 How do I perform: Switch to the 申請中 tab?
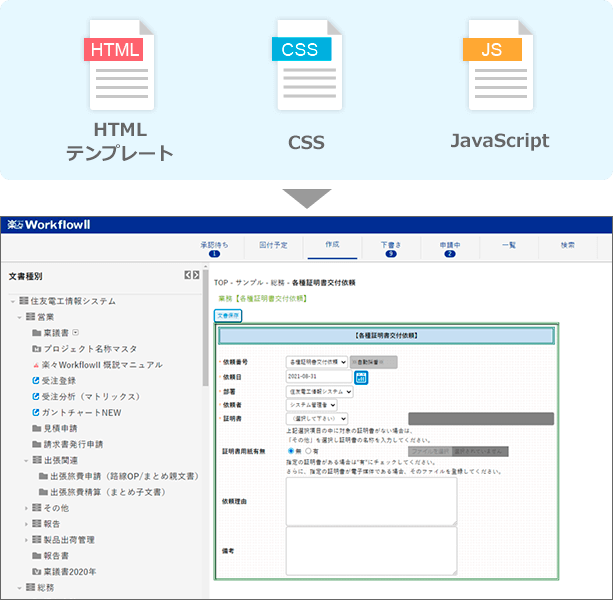tap(450, 248)
